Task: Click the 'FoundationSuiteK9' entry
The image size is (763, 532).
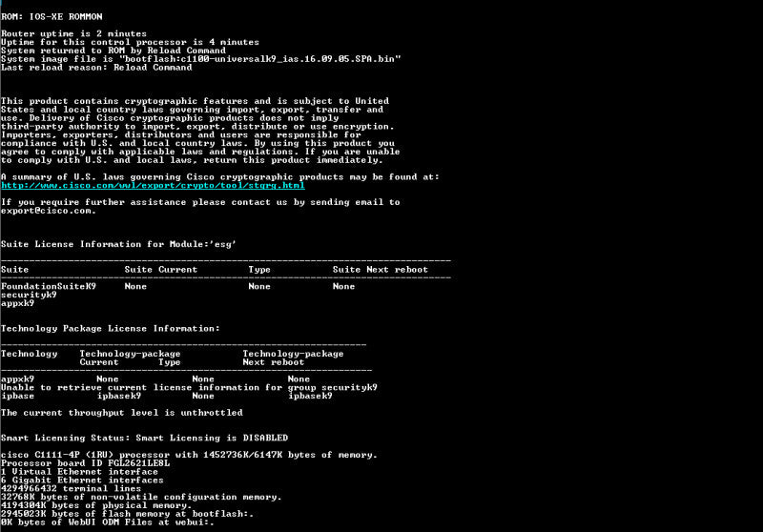Action: pyautogui.click(x=49, y=286)
